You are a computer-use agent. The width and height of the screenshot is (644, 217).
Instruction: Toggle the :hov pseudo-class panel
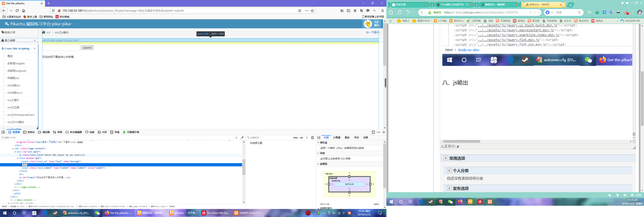coord(295,138)
